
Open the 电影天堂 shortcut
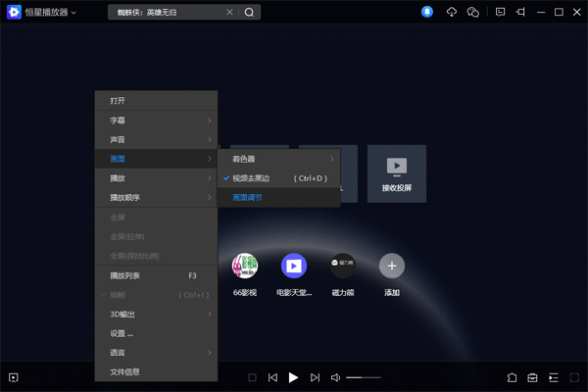tap(294, 266)
